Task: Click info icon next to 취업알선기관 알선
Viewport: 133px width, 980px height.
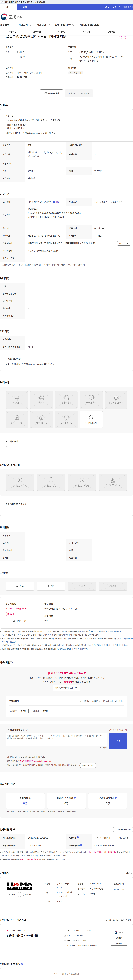Action: [x=75, y=797]
